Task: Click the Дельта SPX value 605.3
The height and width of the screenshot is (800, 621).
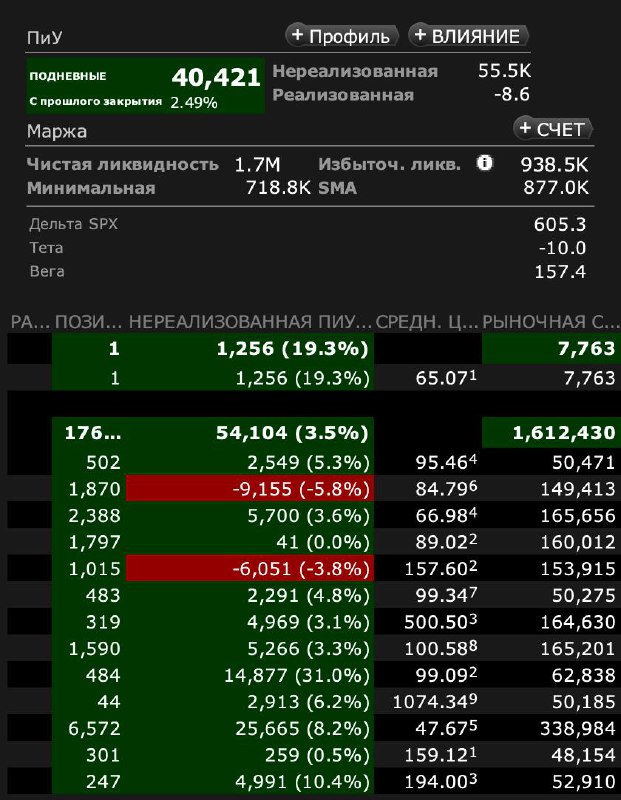Action: [560, 224]
